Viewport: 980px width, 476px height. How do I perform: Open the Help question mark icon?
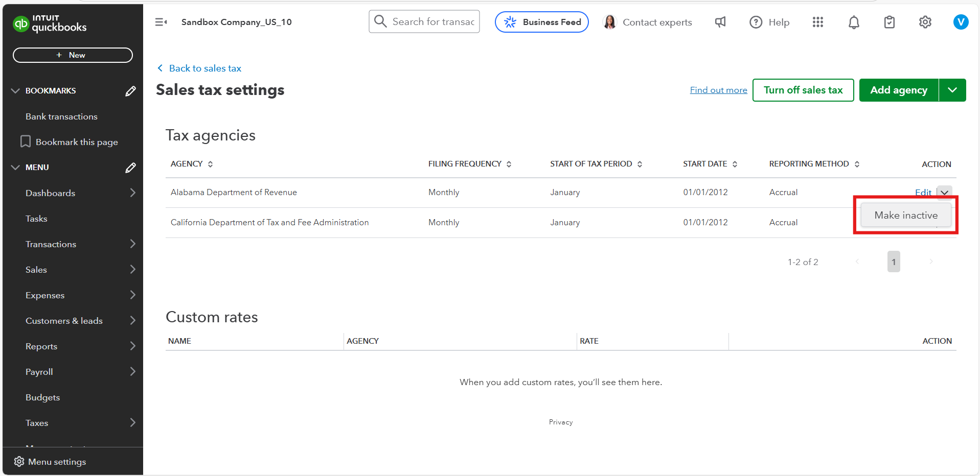[x=756, y=22]
